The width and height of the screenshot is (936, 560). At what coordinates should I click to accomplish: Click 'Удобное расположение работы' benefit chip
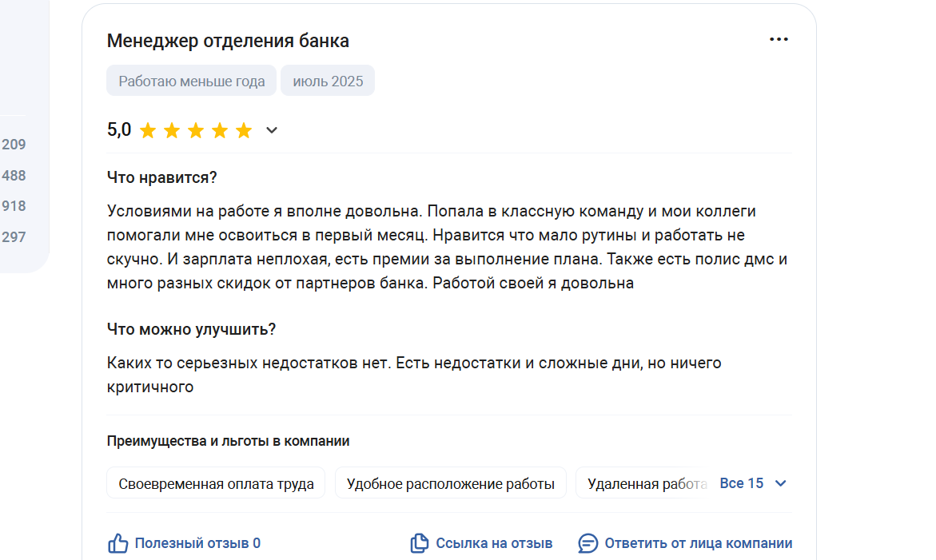[x=451, y=483]
